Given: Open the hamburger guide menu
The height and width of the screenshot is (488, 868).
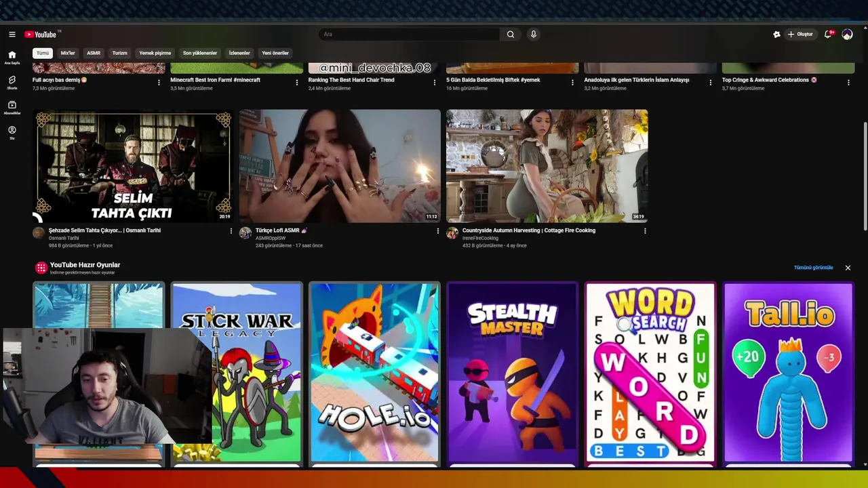Looking at the screenshot, I should point(12,35).
